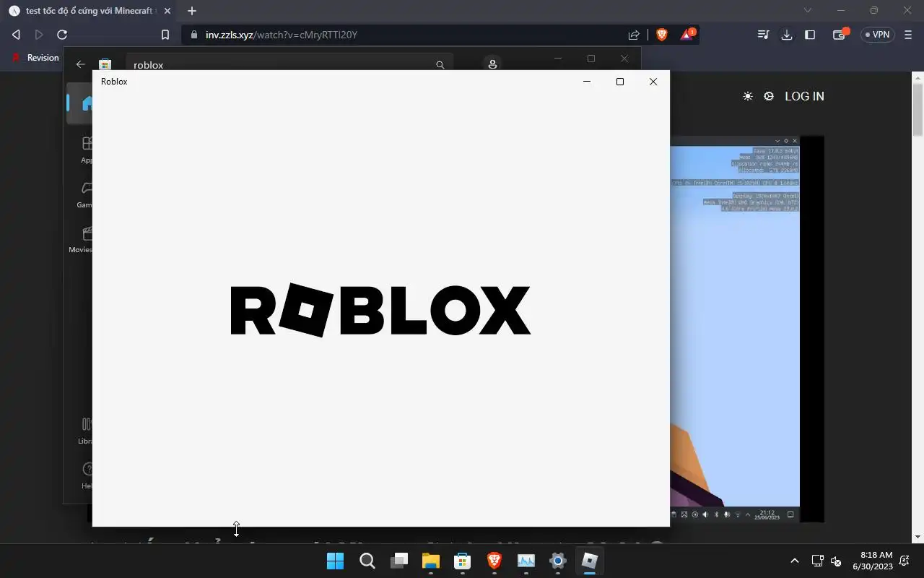Click the Minecraft video thumbnail
Image resolution: width=924 pixels, height=578 pixels.
point(746,329)
